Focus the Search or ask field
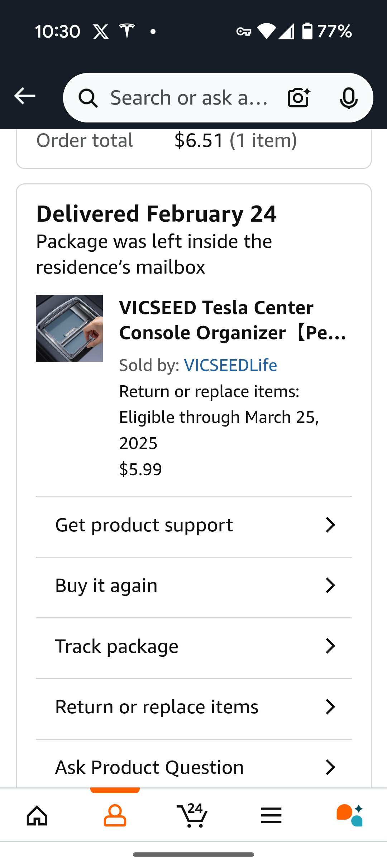 (189, 98)
